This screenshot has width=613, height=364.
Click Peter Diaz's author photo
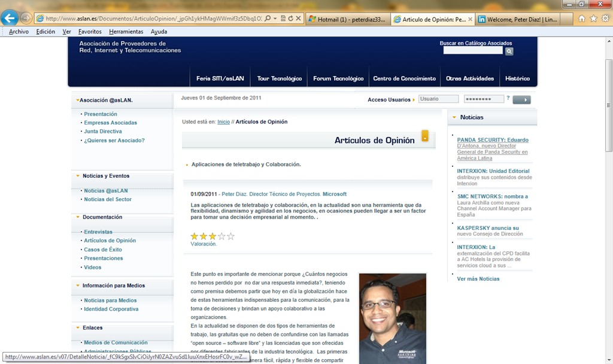pyautogui.click(x=393, y=318)
